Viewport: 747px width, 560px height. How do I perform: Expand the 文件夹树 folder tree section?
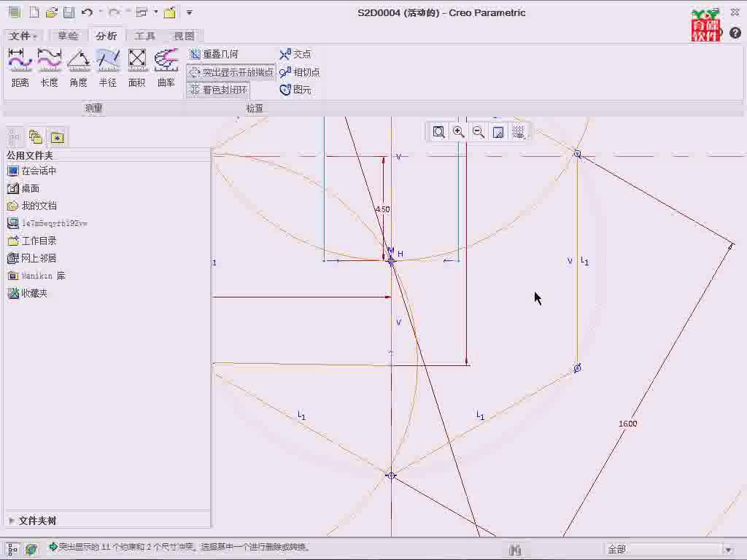[x=32, y=521]
